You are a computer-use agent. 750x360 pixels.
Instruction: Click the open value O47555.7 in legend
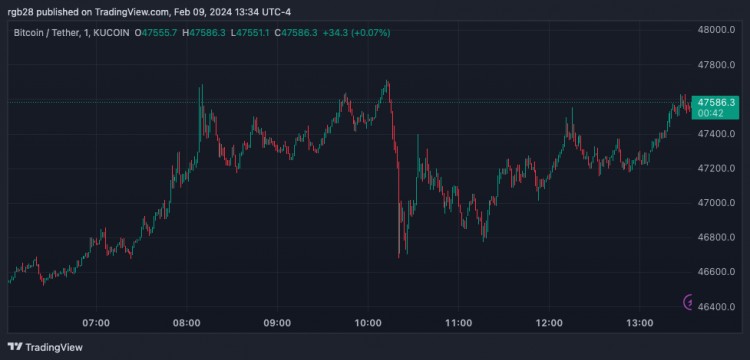point(156,33)
